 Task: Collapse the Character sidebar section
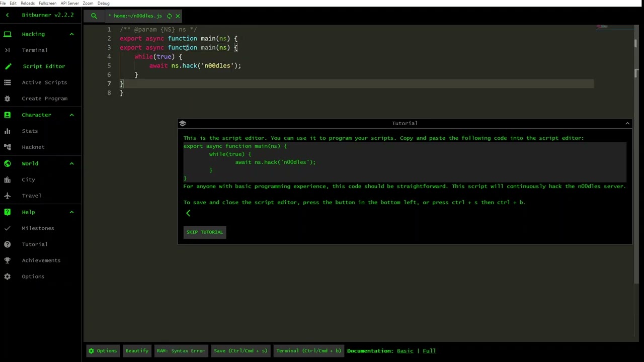click(71, 115)
